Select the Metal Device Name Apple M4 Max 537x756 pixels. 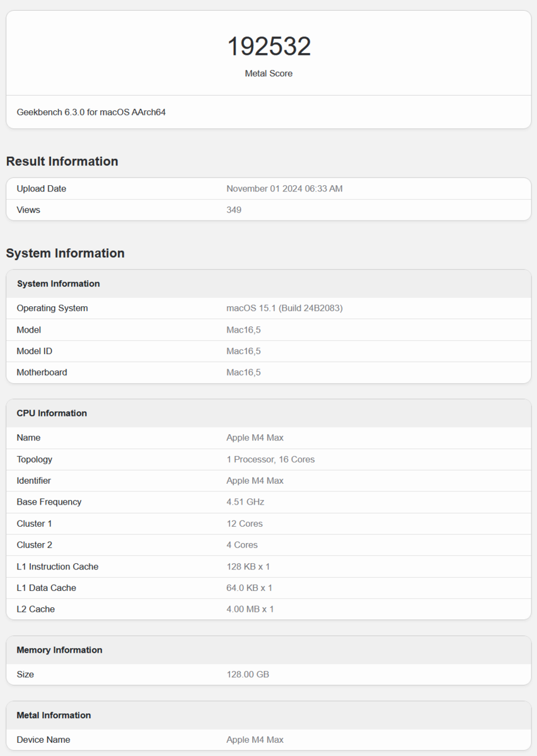pos(255,740)
